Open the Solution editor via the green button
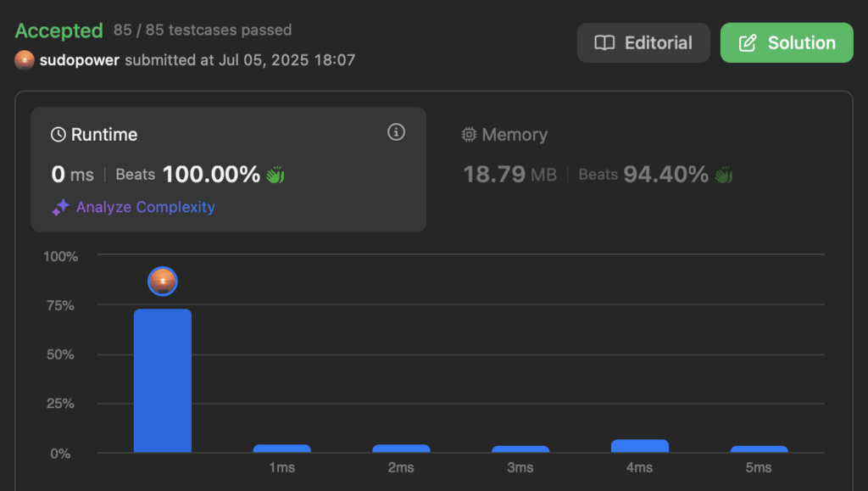Viewport: 868px width, 491px height. tap(787, 42)
